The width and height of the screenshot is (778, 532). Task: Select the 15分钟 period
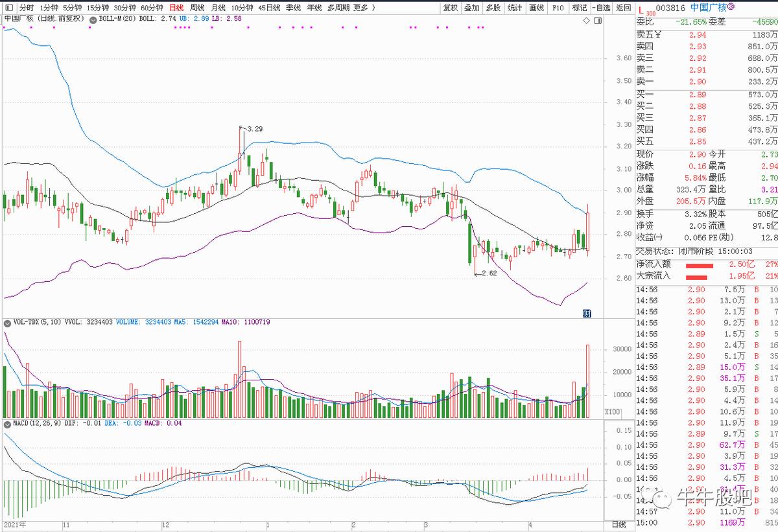pos(98,8)
